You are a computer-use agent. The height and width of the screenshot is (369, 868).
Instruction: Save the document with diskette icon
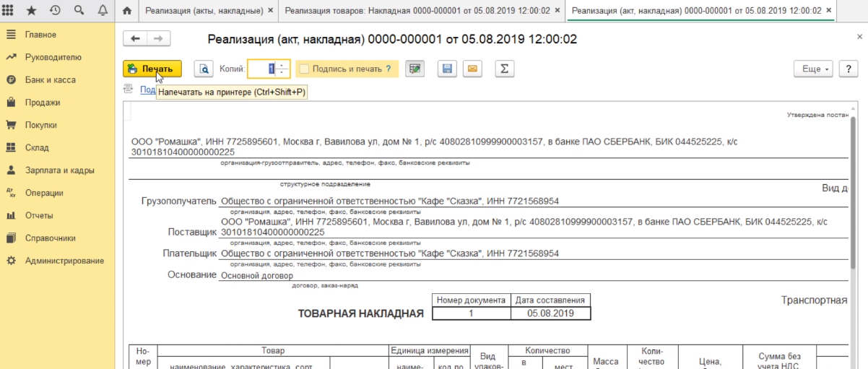tap(447, 69)
